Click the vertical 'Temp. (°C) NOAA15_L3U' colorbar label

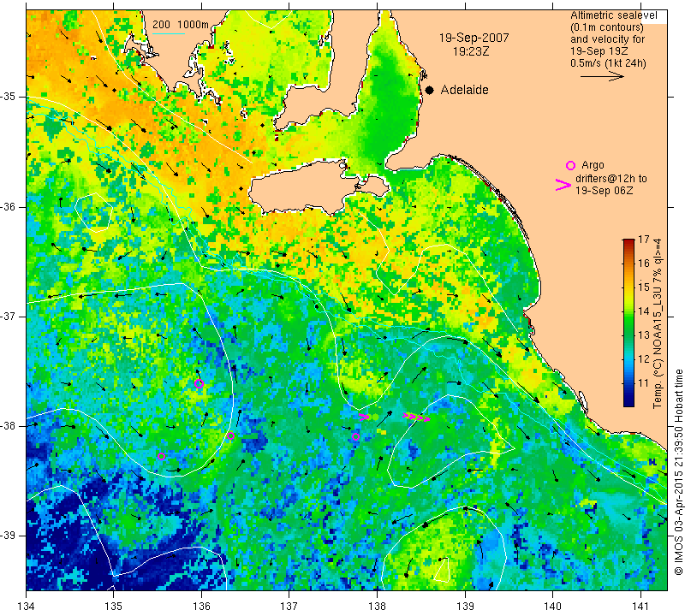coord(658,323)
